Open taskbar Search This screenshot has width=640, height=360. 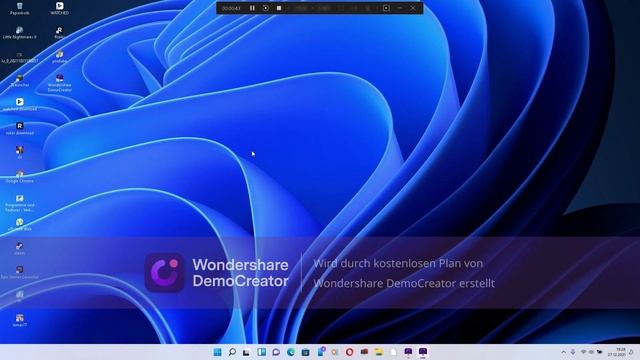(x=232, y=352)
